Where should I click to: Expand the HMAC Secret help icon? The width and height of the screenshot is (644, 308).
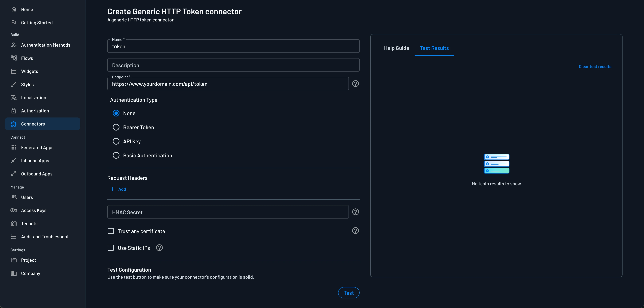point(355,212)
